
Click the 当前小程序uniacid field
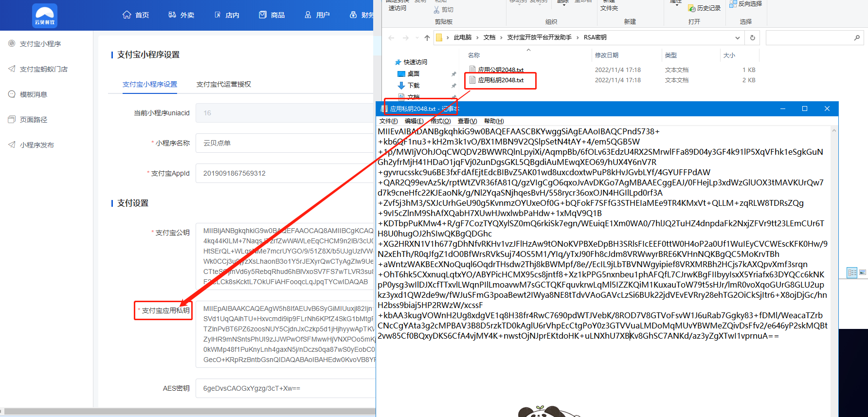click(x=285, y=113)
